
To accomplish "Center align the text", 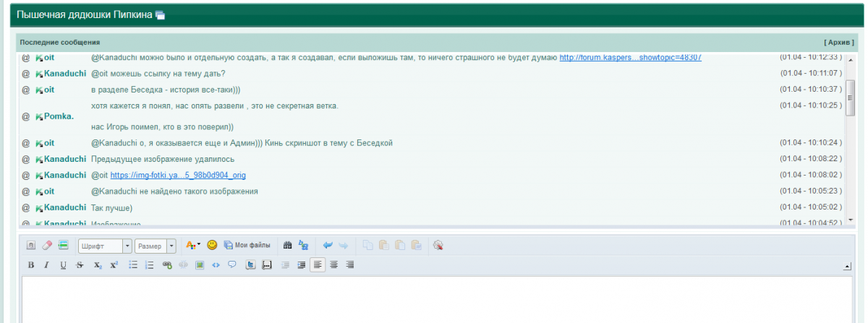I will (334, 265).
